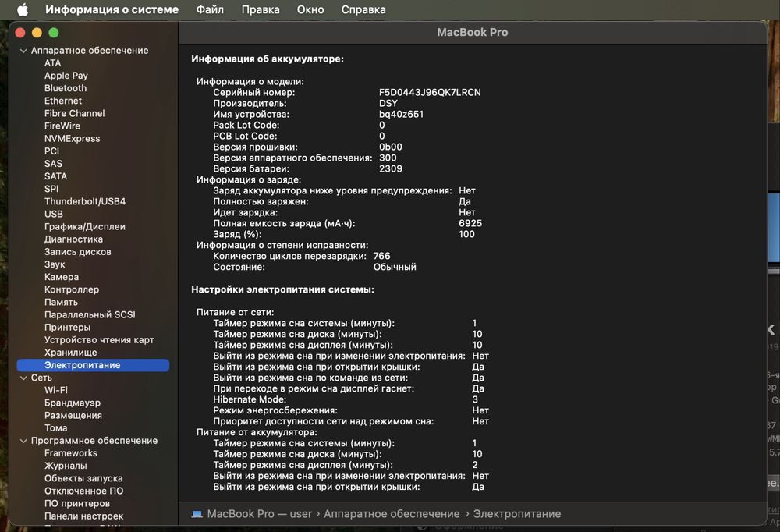Open the Файл menu
This screenshot has width=780, height=532.
click(x=210, y=9)
